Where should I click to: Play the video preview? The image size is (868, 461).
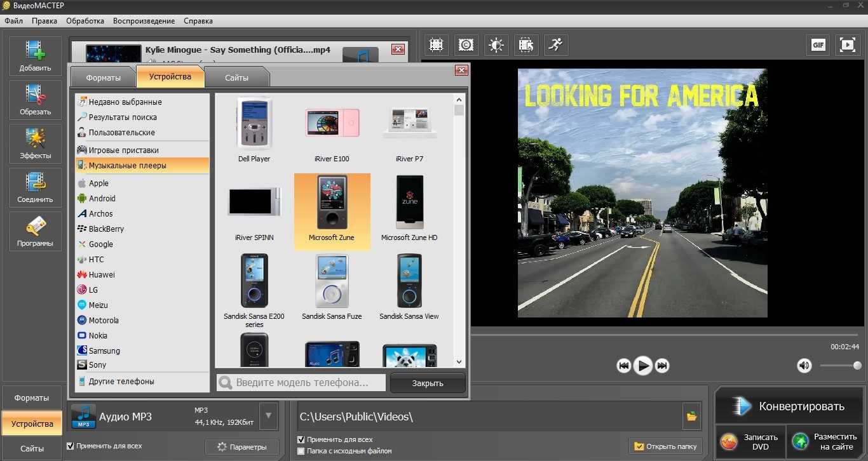(643, 366)
